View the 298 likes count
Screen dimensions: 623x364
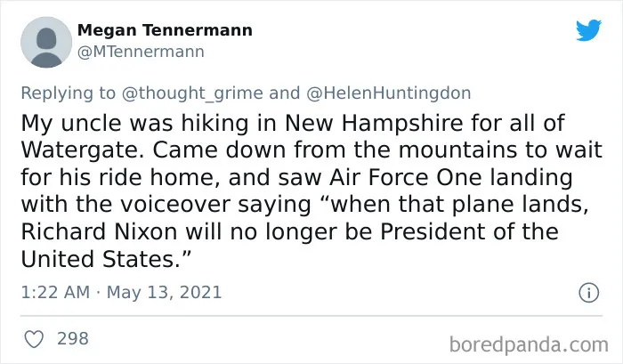73,338
